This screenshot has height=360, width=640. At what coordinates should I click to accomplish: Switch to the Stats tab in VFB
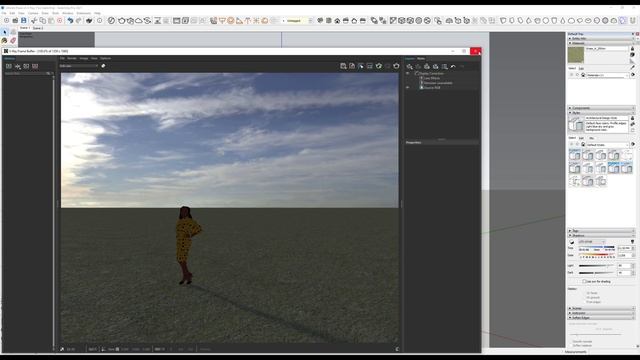point(421,58)
